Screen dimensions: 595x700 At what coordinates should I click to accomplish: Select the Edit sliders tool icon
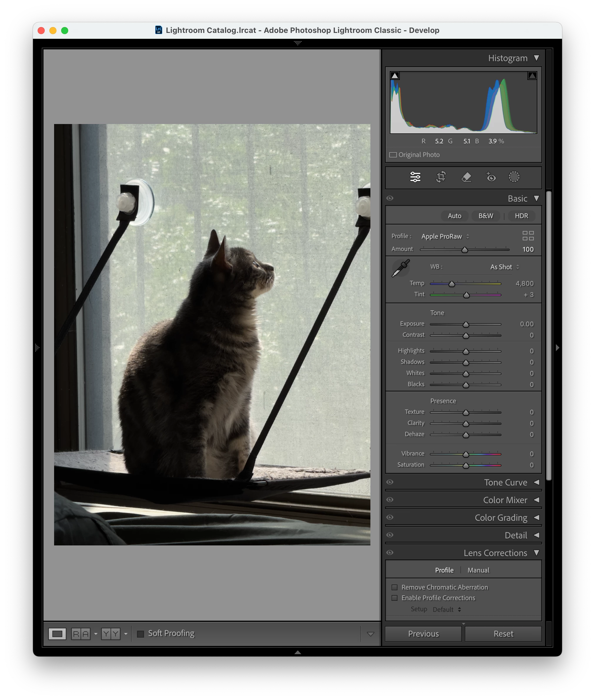[x=415, y=177]
